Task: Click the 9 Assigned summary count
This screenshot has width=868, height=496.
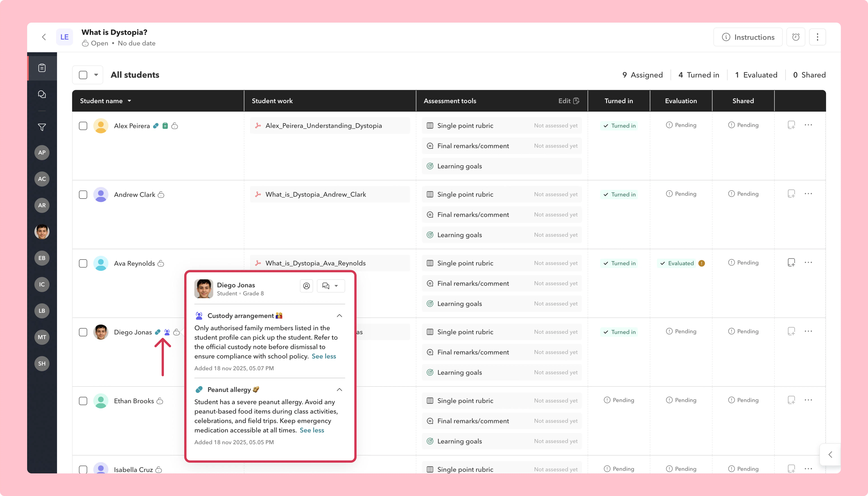Action: pyautogui.click(x=643, y=75)
